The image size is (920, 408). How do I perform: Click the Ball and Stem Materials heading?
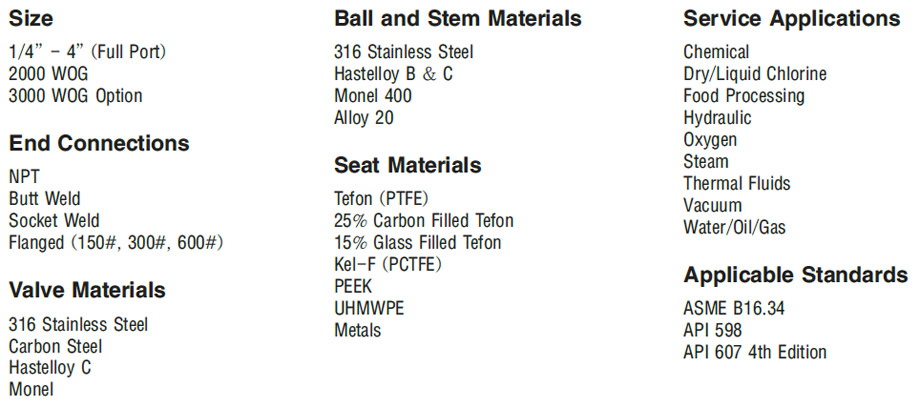[458, 18]
